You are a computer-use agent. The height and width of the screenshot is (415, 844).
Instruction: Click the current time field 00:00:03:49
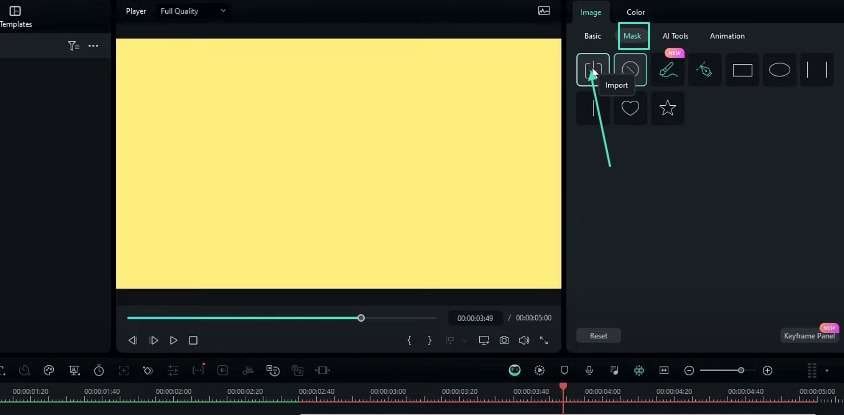(x=475, y=318)
